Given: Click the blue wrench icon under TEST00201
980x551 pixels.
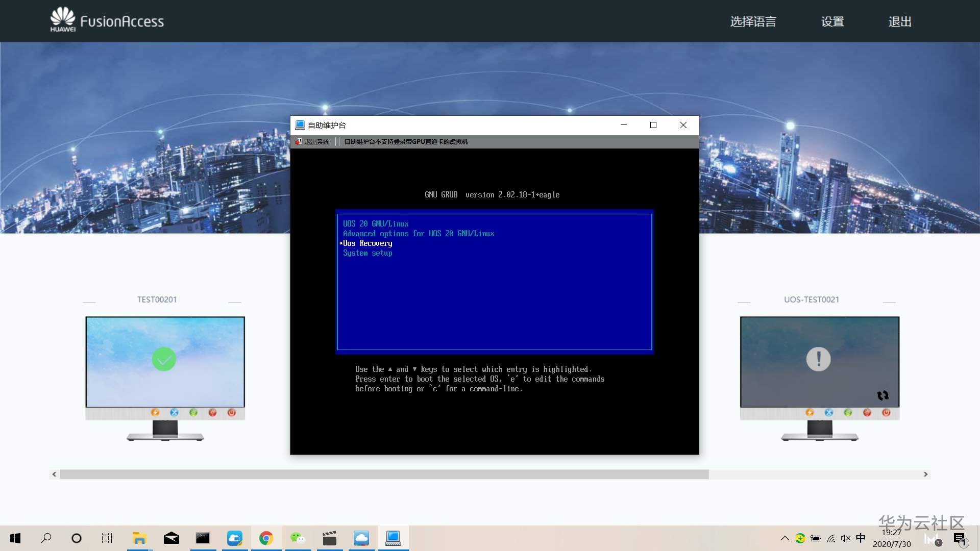Looking at the screenshot, I should point(174,412).
